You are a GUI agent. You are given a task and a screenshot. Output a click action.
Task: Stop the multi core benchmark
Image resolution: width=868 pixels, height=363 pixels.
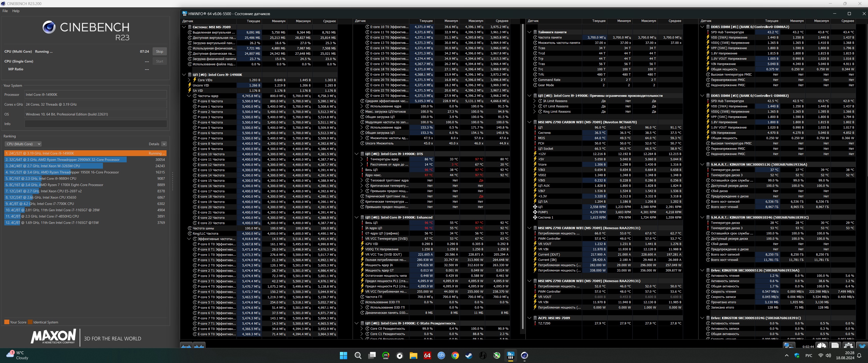(159, 51)
